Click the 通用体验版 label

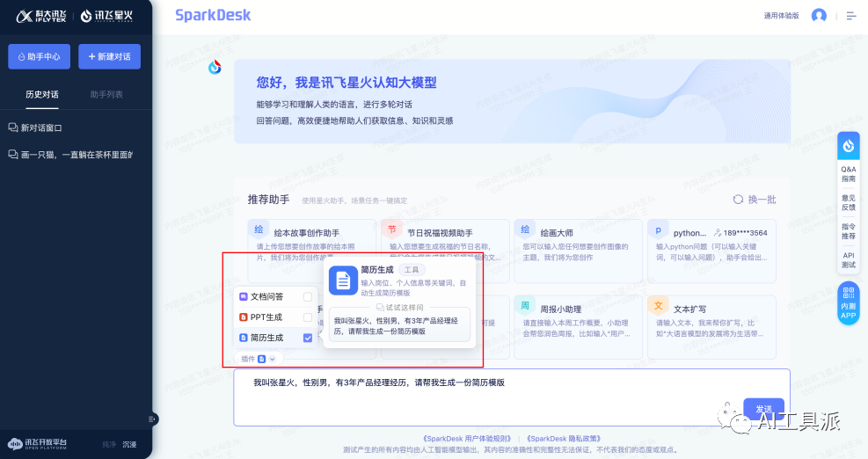pyautogui.click(x=781, y=16)
